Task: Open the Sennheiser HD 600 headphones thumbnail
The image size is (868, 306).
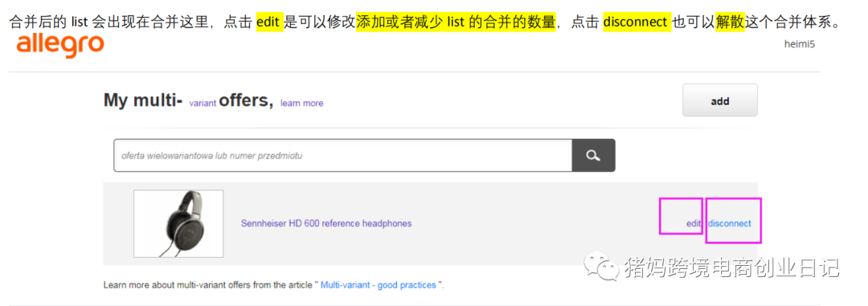Action: [178, 223]
